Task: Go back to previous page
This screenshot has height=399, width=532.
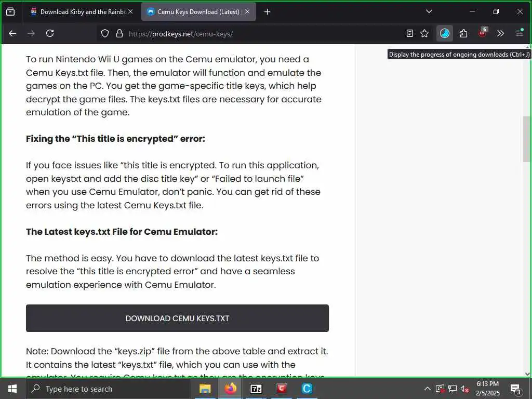Action: (x=12, y=33)
